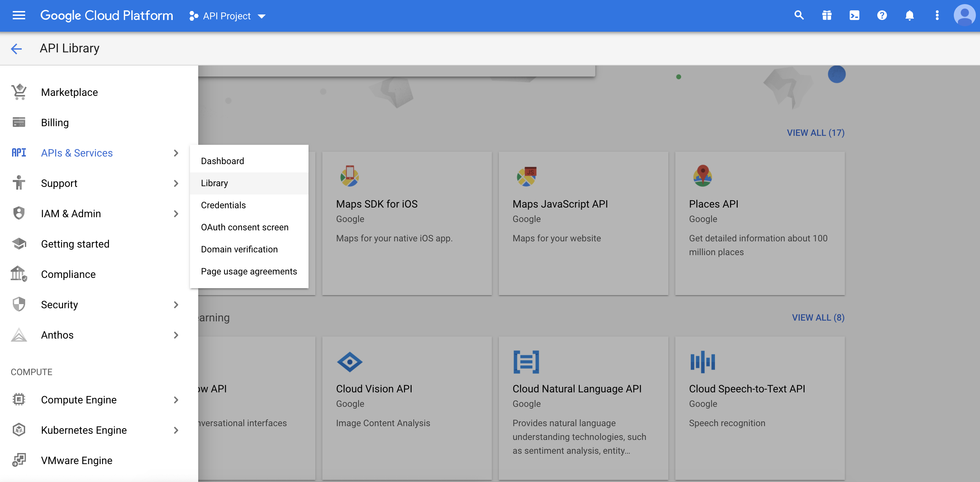The width and height of the screenshot is (980, 482).
Task: Click VIEW ALL (8) link
Action: (x=818, y=318)
